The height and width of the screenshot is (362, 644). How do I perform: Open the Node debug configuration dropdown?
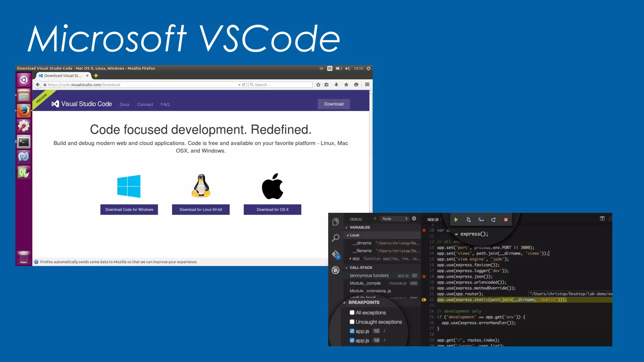click(395, 219)
